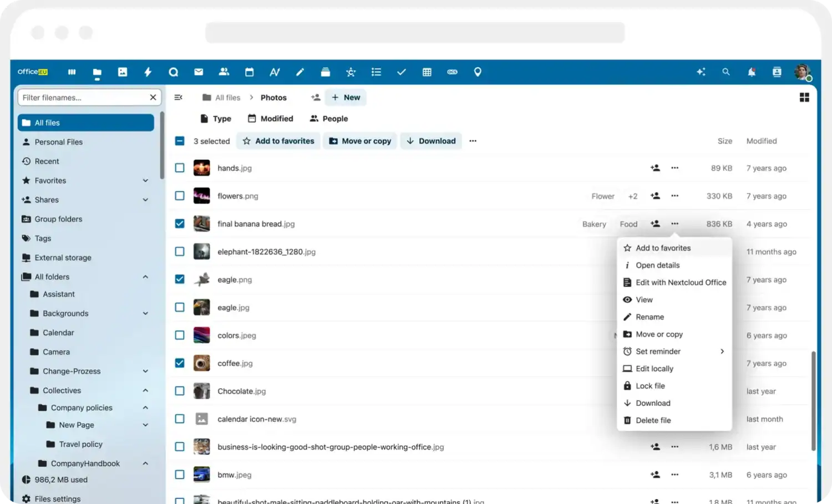Click the New button
Screen dimensions: 832x504
[x=346, y=98]
